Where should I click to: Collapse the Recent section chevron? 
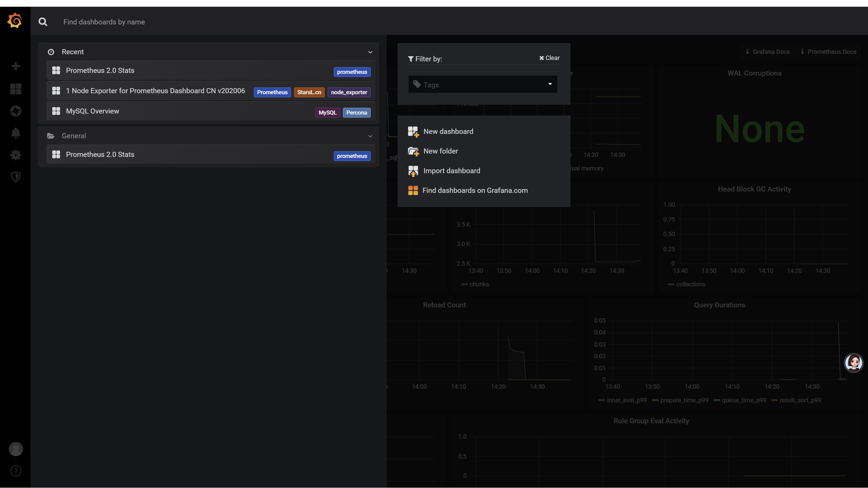click(x=370, y=52)
